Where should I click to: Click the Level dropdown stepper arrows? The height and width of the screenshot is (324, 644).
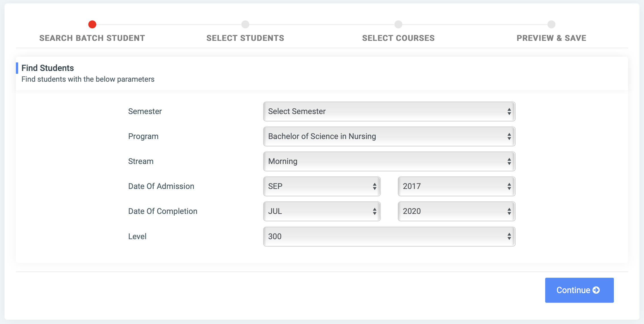pos(510,236)
